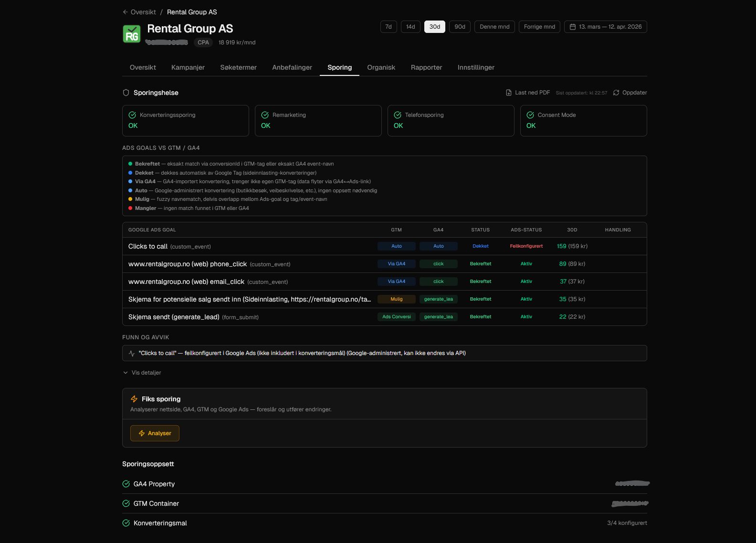Click the Feilkonfigurert status badge
The height and width of the screenshot is (543, 756).
(x=526, y=246)
